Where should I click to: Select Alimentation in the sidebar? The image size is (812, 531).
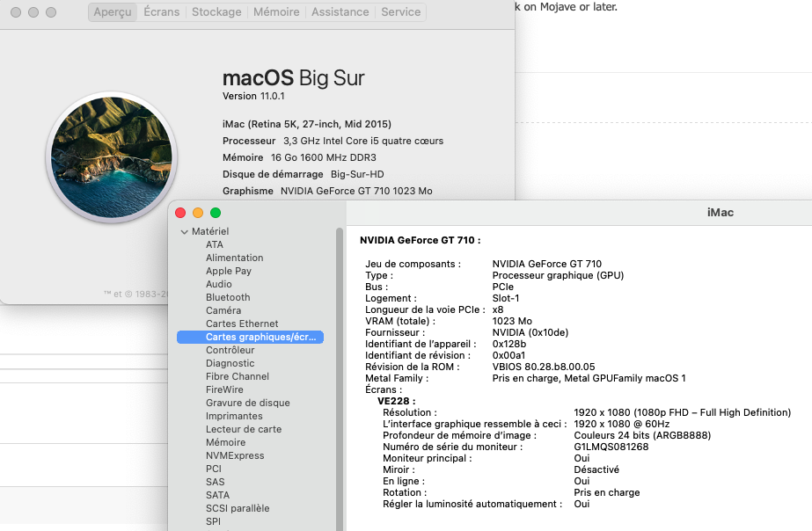pyautogui.click(x=235, y=258)
